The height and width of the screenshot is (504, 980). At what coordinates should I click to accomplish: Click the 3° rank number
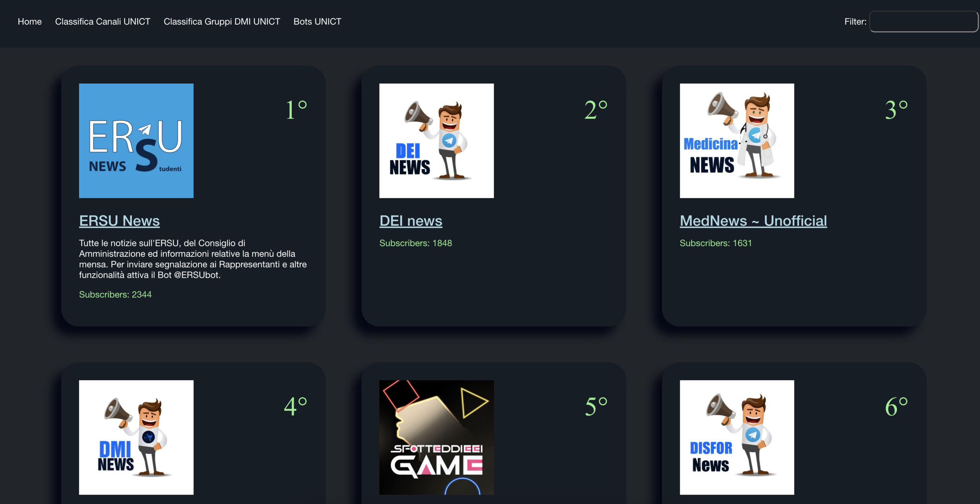(896, 109)
